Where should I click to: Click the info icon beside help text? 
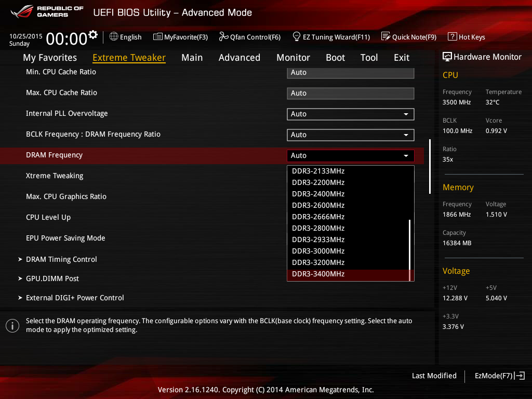pyautogui.click(x=12, y=326)
